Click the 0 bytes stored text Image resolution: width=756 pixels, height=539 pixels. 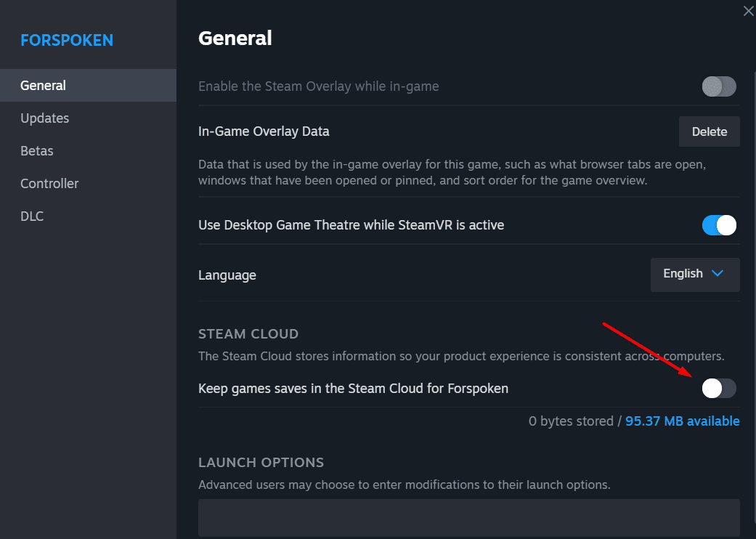coord(571,421)
